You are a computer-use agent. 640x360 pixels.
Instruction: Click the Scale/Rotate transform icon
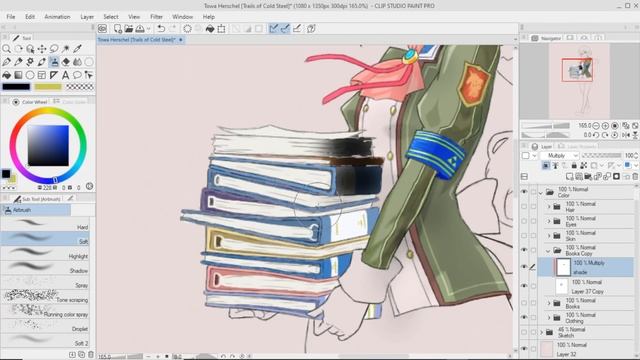point(221,29)
